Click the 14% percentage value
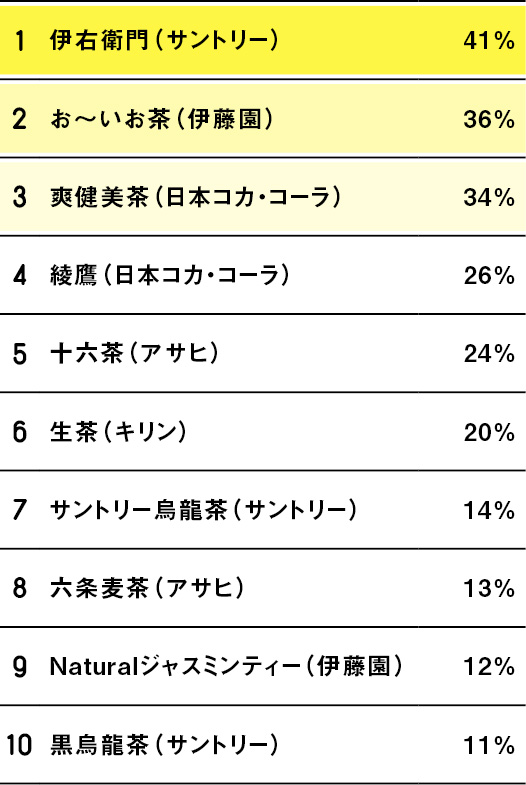This screenshot has width=526, height=785. [x=489, y=510]
